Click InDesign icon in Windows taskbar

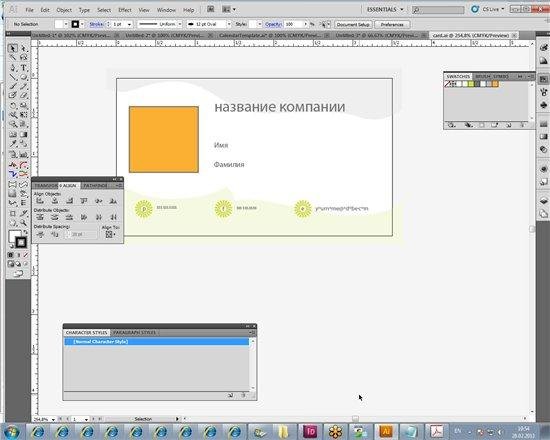point(310,431)
